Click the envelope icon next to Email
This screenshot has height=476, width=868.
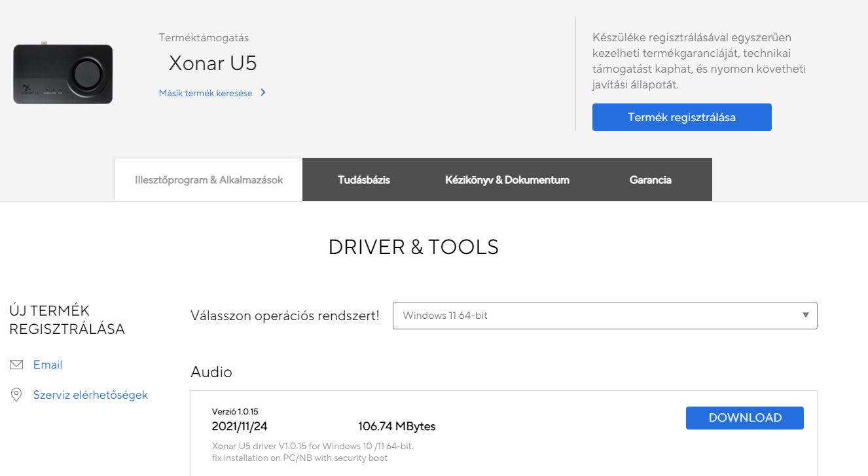16,365
